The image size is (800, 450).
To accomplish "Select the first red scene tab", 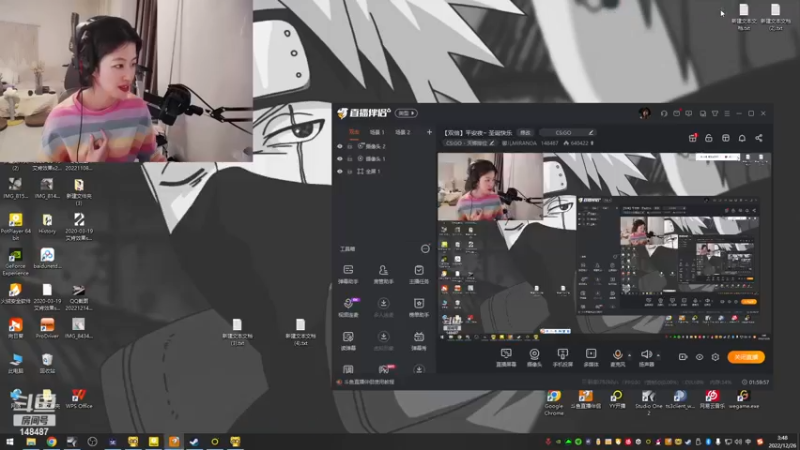I will point(354,132).
